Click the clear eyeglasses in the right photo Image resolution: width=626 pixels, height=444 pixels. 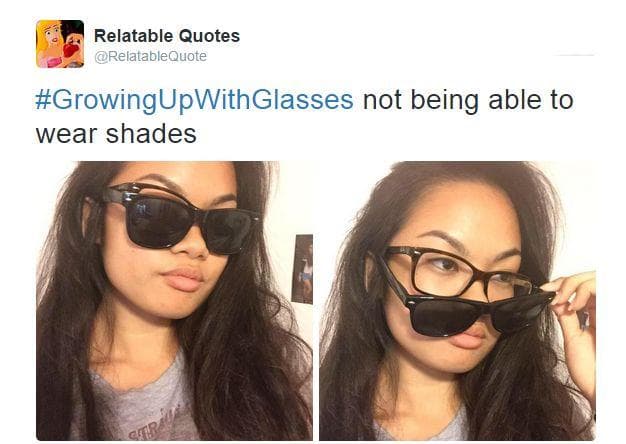[455, 274]
